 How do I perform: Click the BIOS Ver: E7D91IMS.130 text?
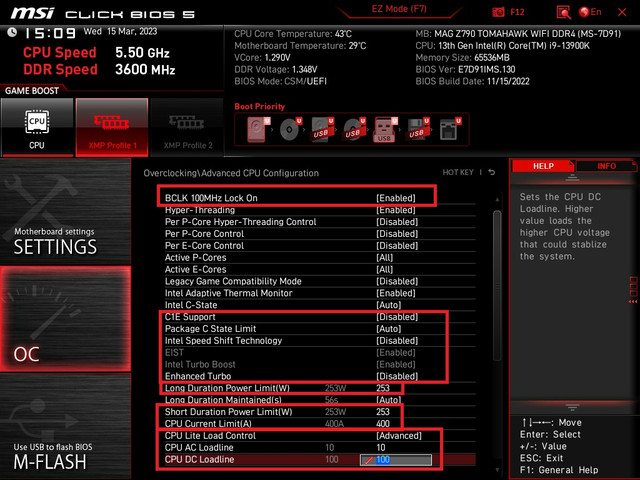pyautogui.click(x=465, y=69)
